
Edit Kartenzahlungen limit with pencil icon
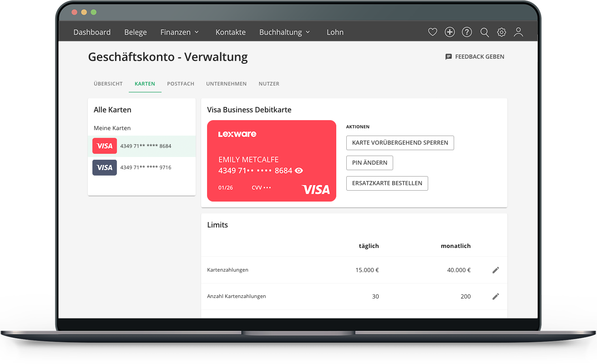[x=496, y=270]
